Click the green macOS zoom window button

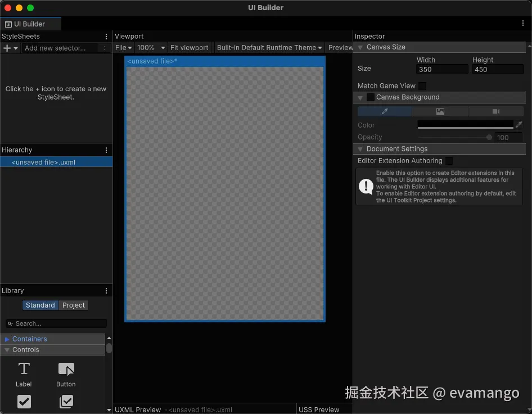pos(30,8)
